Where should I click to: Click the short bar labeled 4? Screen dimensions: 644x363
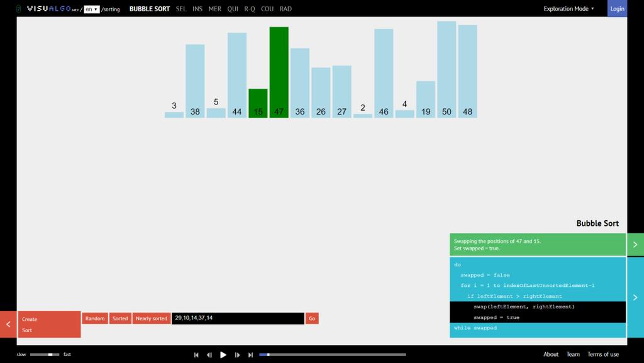(404, 114)
